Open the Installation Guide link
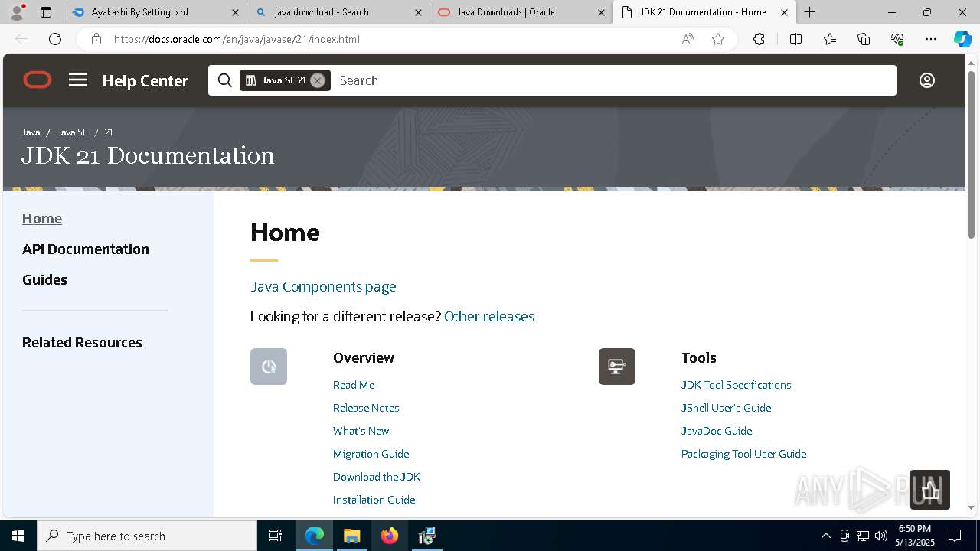 point(374,500)
